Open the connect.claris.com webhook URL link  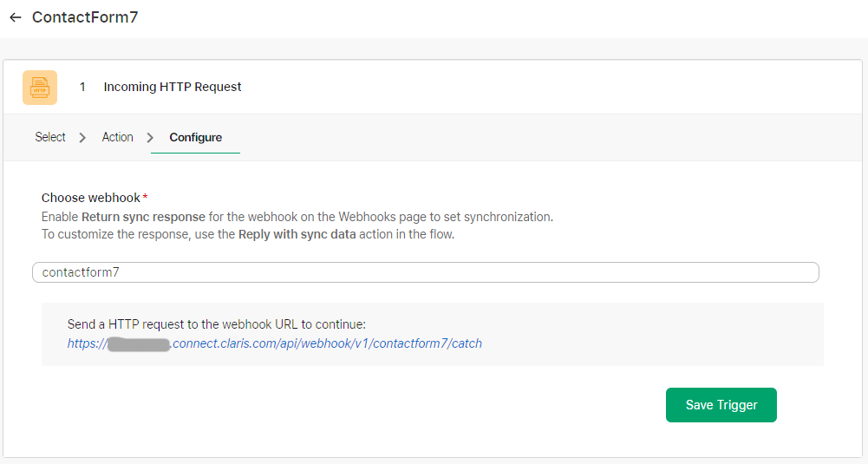coord(275,343)
